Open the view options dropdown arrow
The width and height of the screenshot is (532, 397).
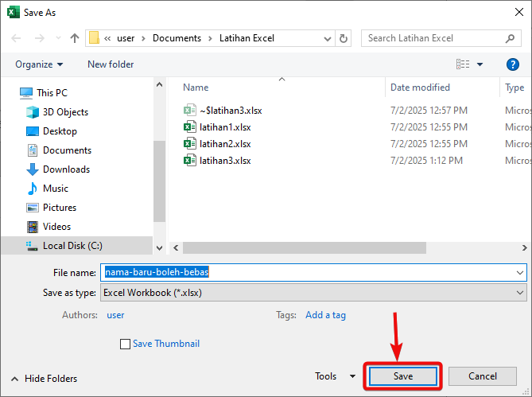pos(480,64)
